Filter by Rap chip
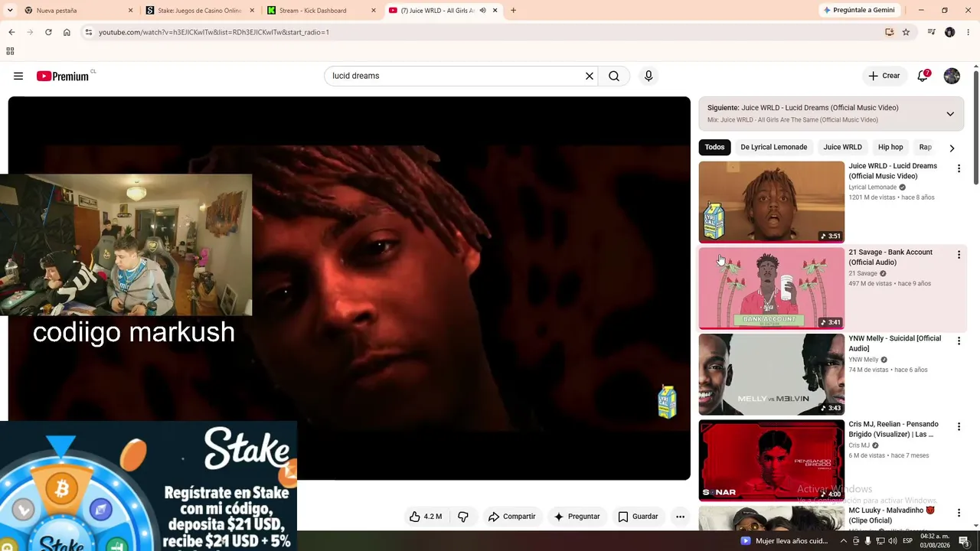The width and height of the screenshot is (980, 551). coord(926,147)
